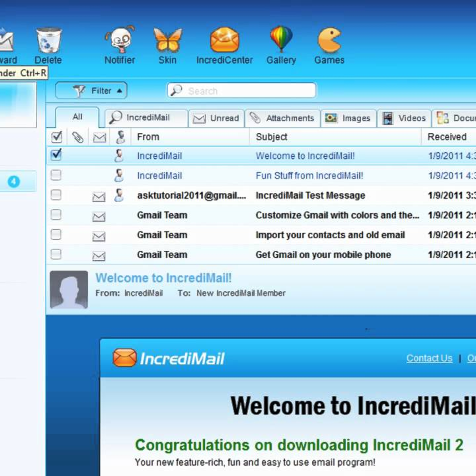
Task: Expand the Filter dropdown
Action: [x=91, y=91]
